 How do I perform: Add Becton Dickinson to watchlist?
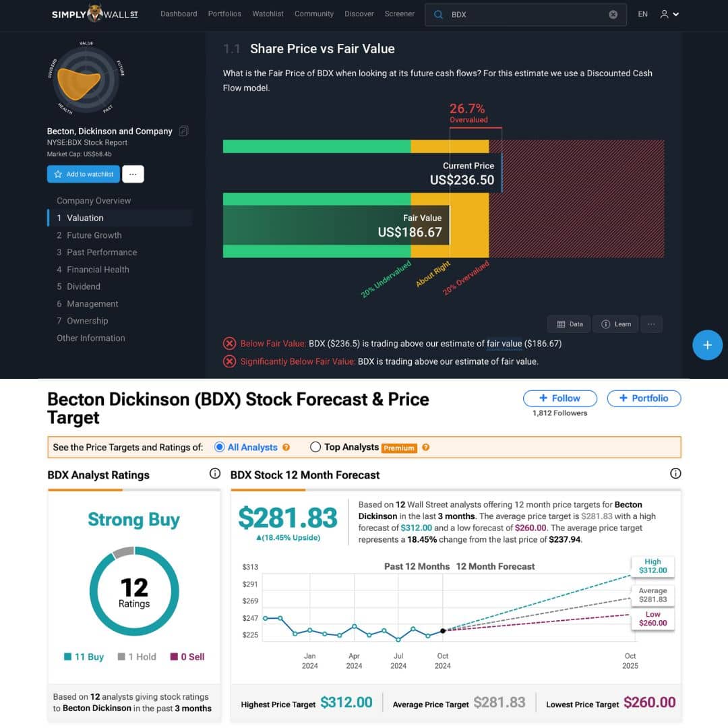tap(84, 174)
